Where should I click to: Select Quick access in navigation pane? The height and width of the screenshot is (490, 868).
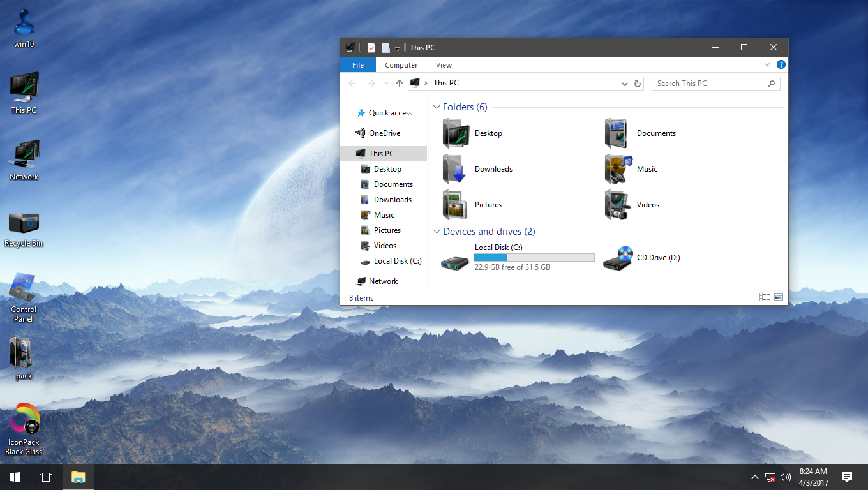390,113
